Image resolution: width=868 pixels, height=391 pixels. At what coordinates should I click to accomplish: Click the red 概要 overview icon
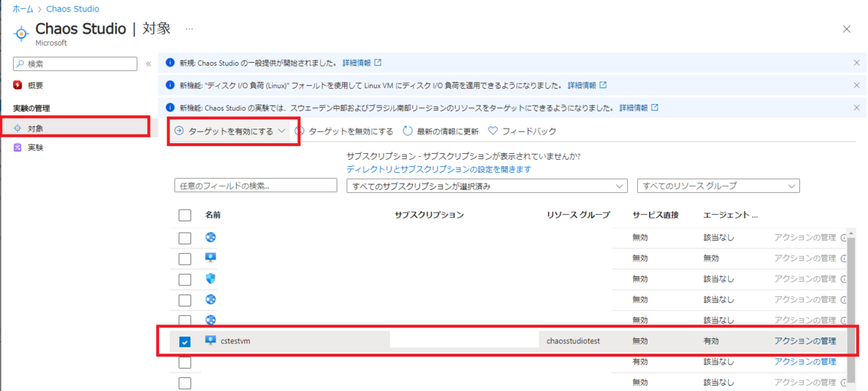18,85
